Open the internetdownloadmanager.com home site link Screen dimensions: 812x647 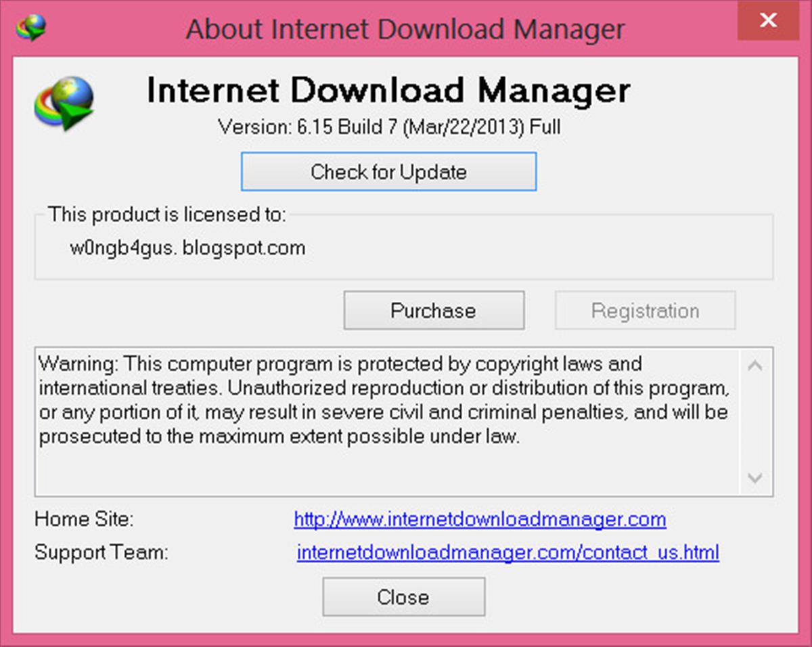pyautogui.click(x=480, y=520)
